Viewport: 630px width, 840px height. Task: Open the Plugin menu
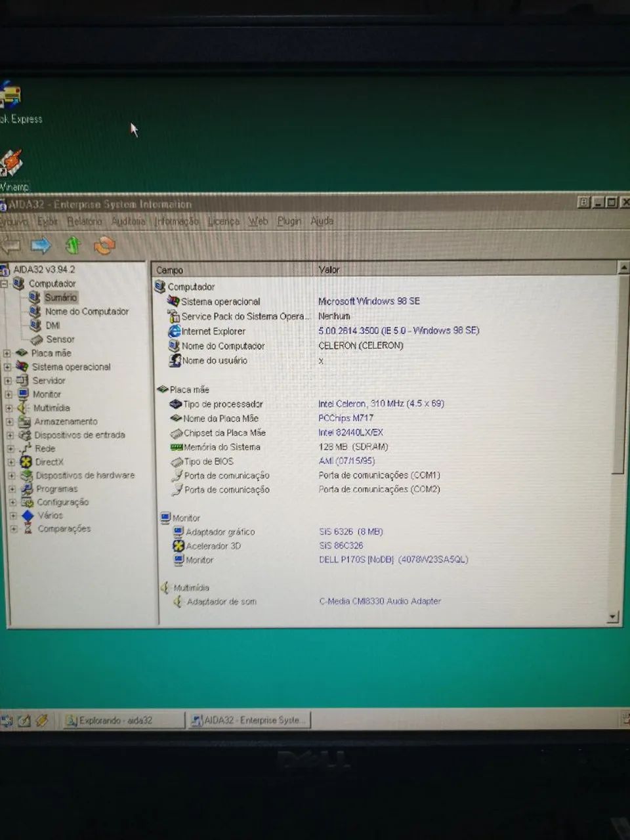pyautogui.click(x=289, y=221)
